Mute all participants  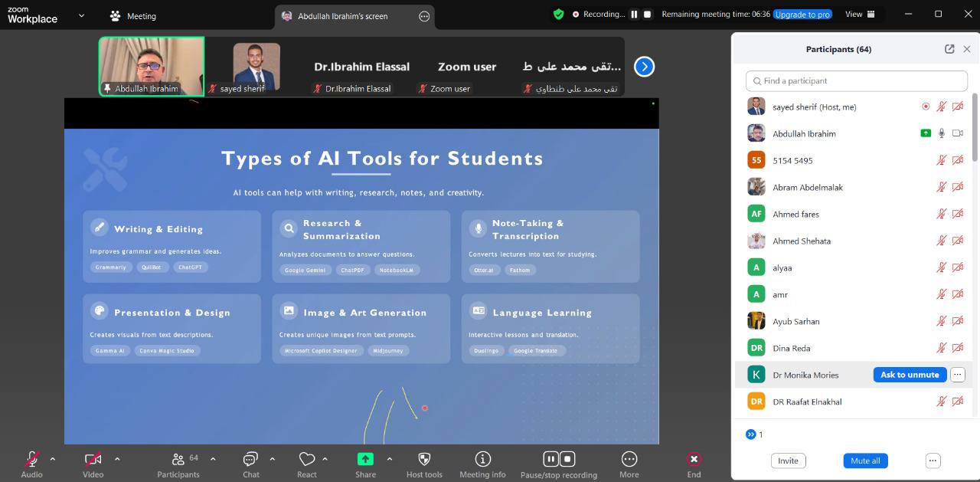865,461
